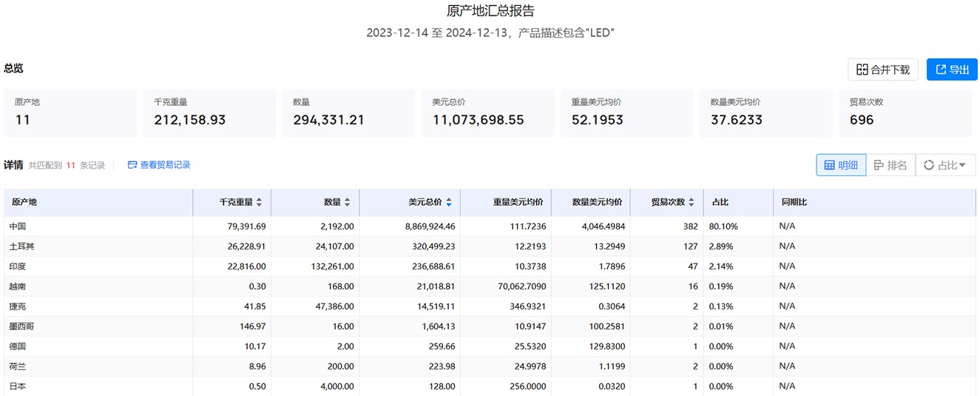Click the 重量美元均价 52.1953 summary card
This screenshot has height=396, width=980.
(x=627, y=113)
